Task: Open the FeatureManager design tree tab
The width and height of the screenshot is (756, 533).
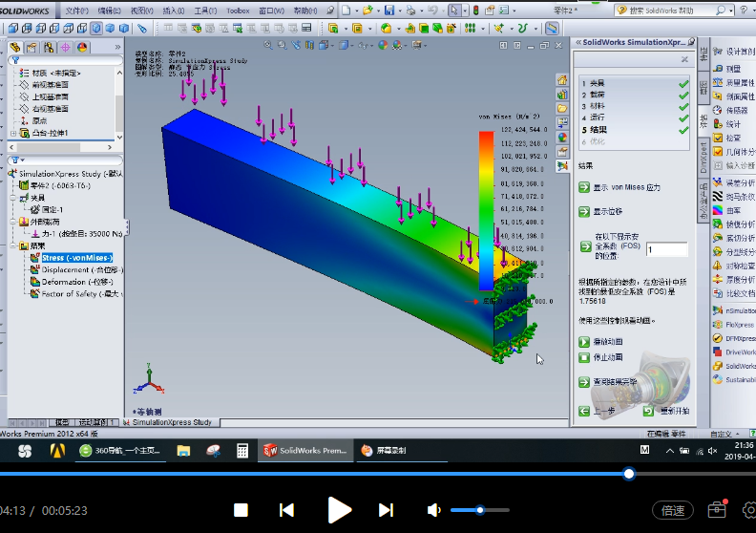Action: (15, 47)
